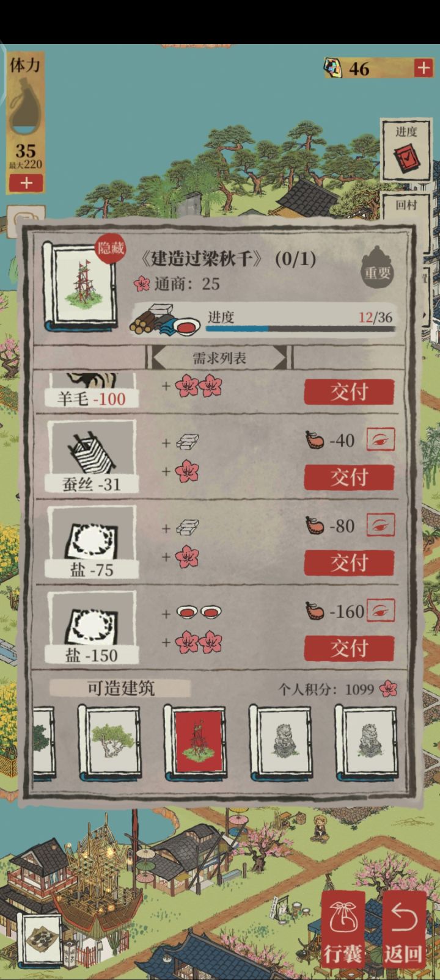The height and width of the screenshot is (980, 440).
Task: Select the 可造建筑 section label
Action: pyautogui.click(x=121, y=689)
